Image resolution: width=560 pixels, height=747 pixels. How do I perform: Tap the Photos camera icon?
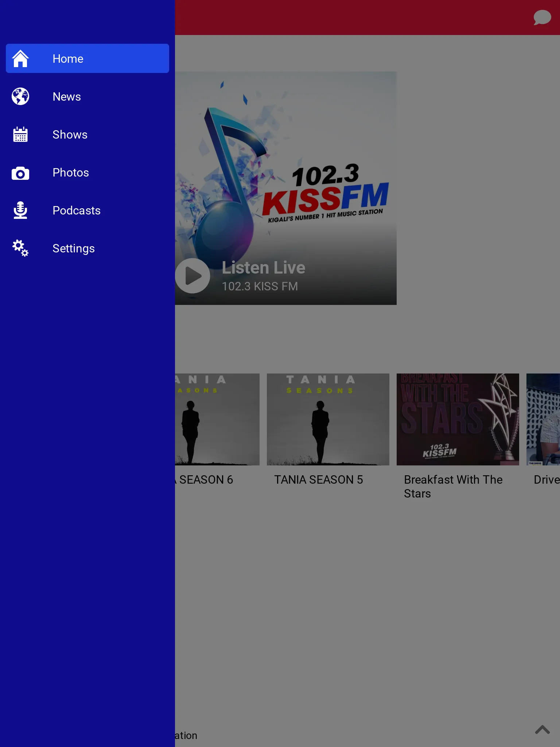(20, 173)
